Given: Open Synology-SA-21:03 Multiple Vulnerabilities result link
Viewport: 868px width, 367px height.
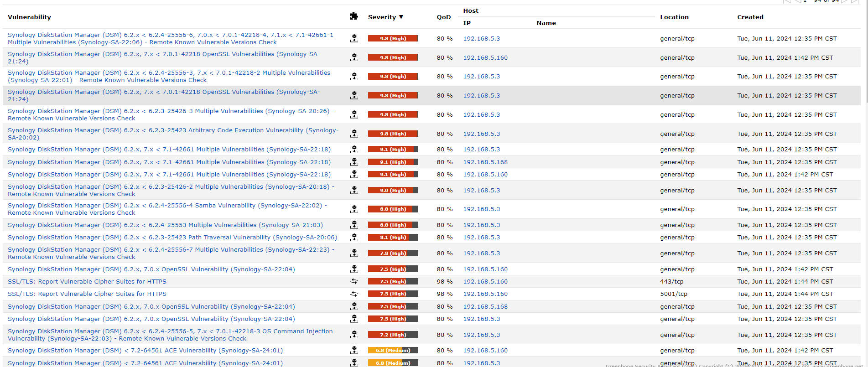Looking at the screenshot, I should click(x=165, y=225).
